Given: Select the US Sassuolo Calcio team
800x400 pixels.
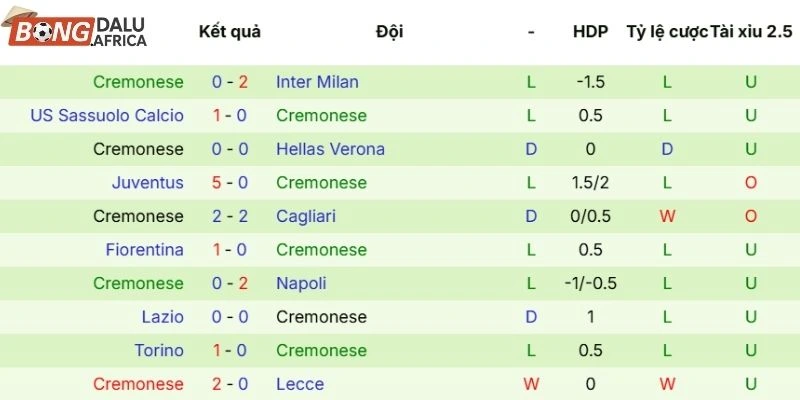Looking at the screenshot, I should pos(107,116).
